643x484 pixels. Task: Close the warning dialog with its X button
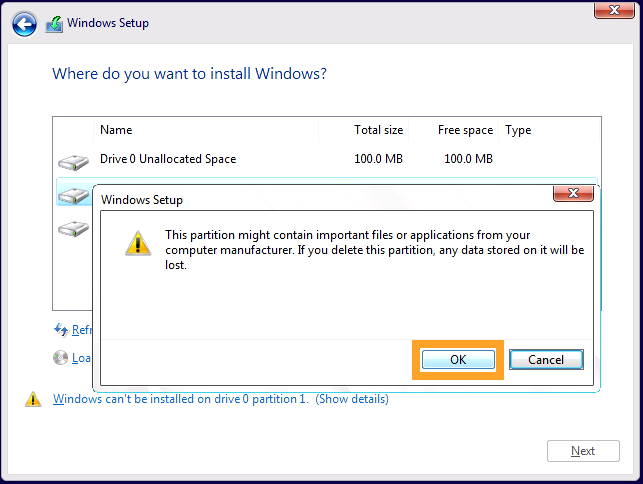575,193
